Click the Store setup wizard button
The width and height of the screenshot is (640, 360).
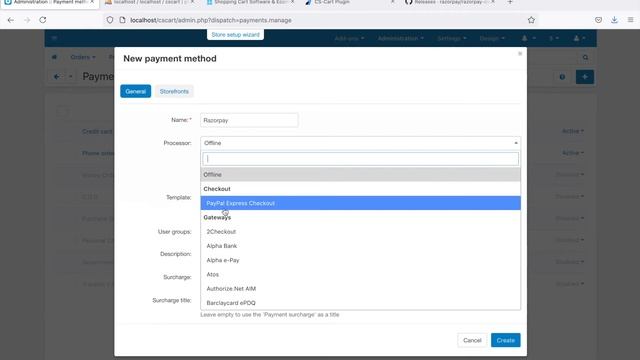(235, 35)
